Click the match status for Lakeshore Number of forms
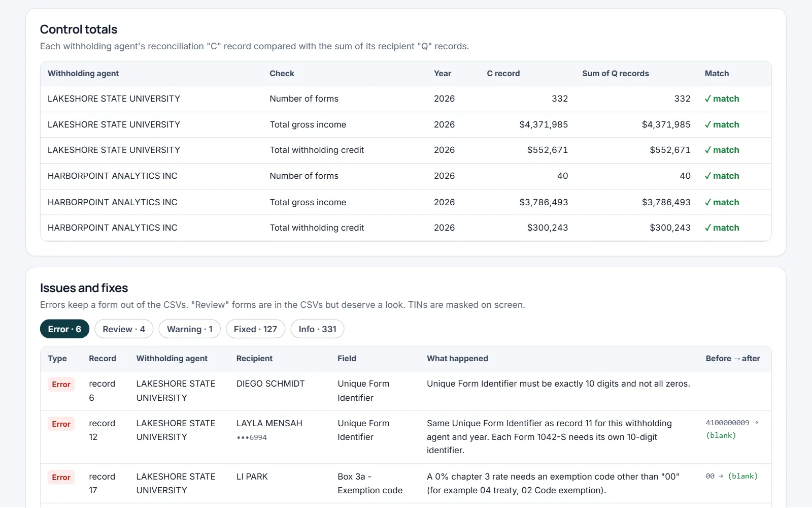The image size is (812, 508). (x=722, y=99)
